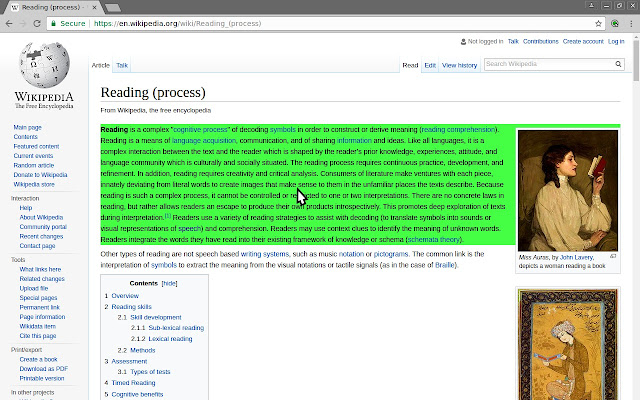Jump to 1 Overview in contents
Image resolution: width=640 pixels, height=400 pixels.
click(x=122, y=296)
